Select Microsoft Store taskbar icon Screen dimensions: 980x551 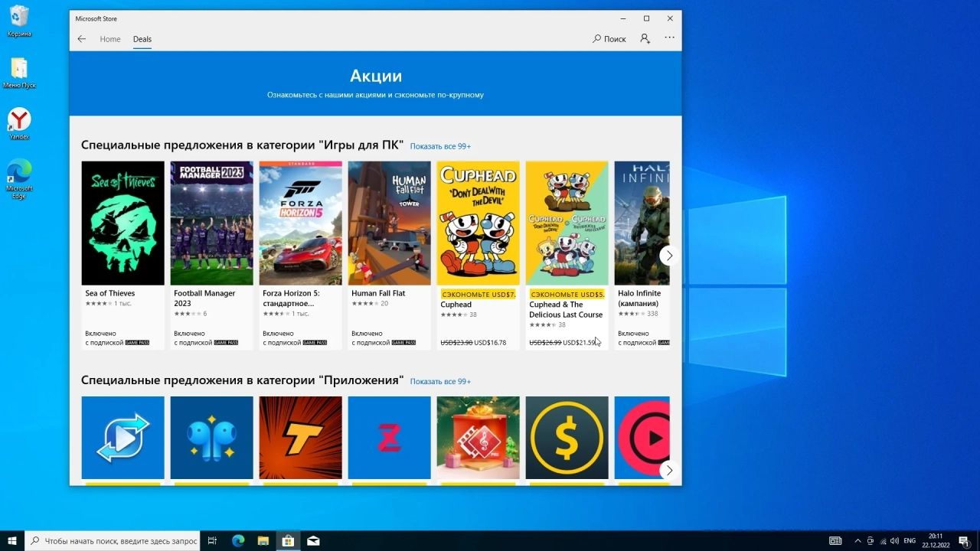[x=288, y=541]
